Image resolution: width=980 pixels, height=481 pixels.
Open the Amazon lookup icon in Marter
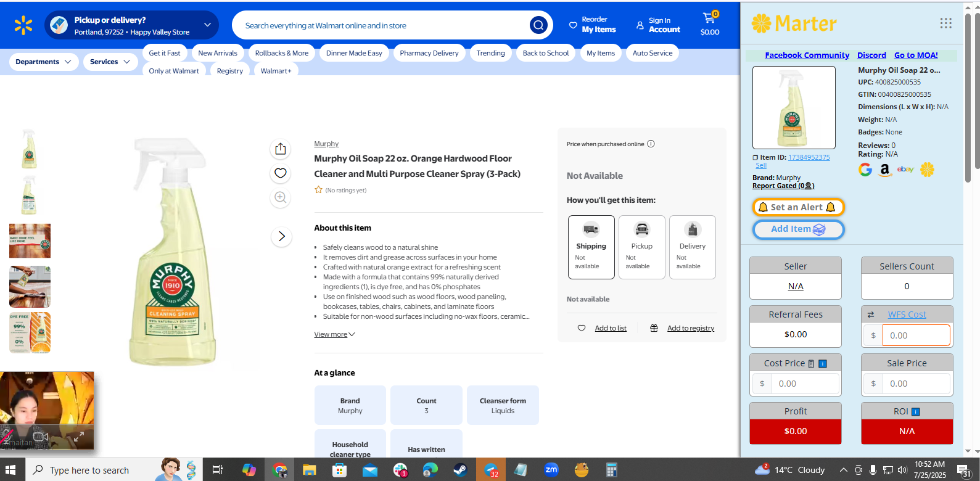click(x=885, y=170)
